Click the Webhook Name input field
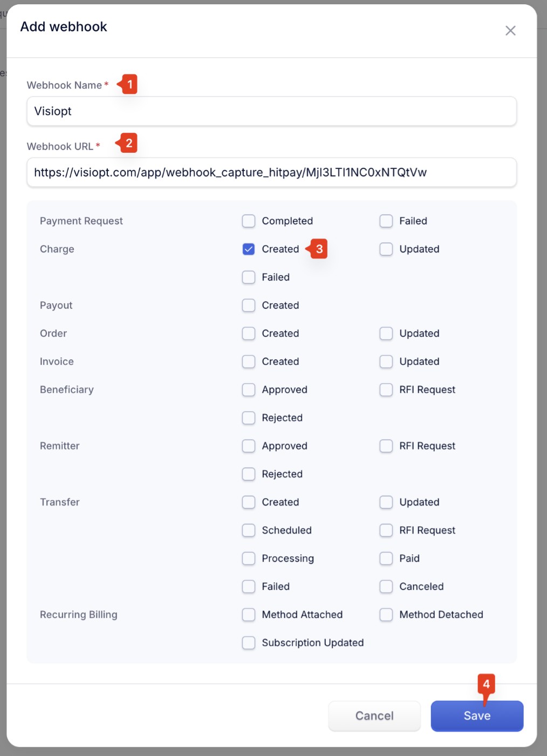Viewport: 547px width, 756px height. tap(272, 111)
